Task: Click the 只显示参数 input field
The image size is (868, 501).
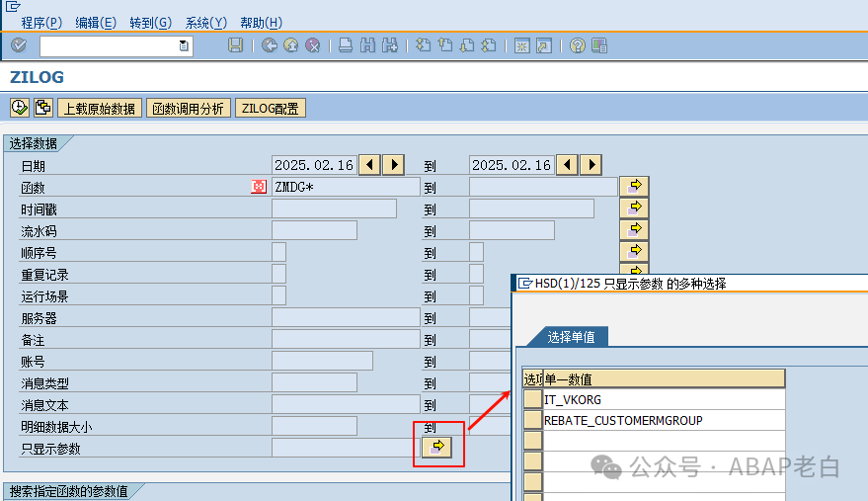Action: click(346, 448)
